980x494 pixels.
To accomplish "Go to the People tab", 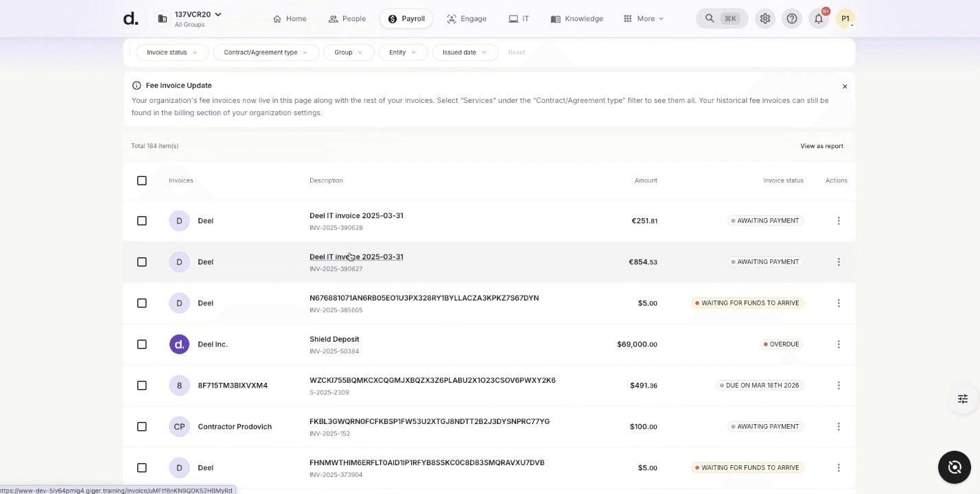I will point(347,19).
